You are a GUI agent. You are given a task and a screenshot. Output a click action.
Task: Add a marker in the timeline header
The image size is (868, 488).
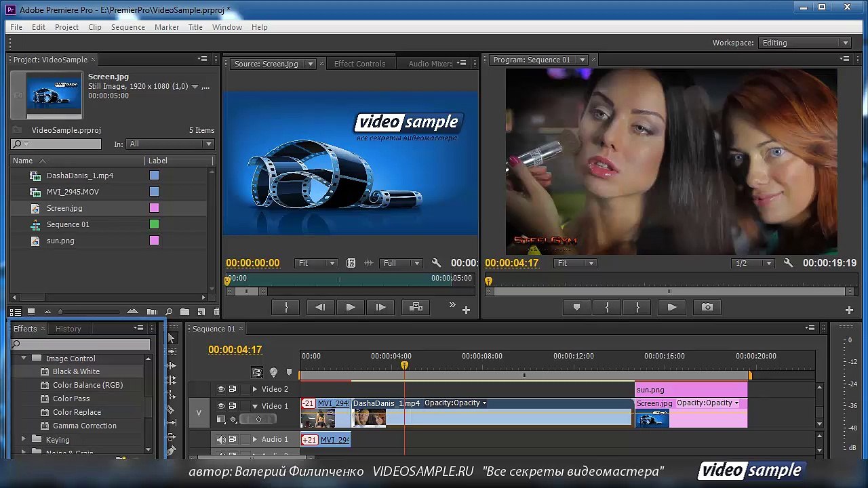click(290, 372)
